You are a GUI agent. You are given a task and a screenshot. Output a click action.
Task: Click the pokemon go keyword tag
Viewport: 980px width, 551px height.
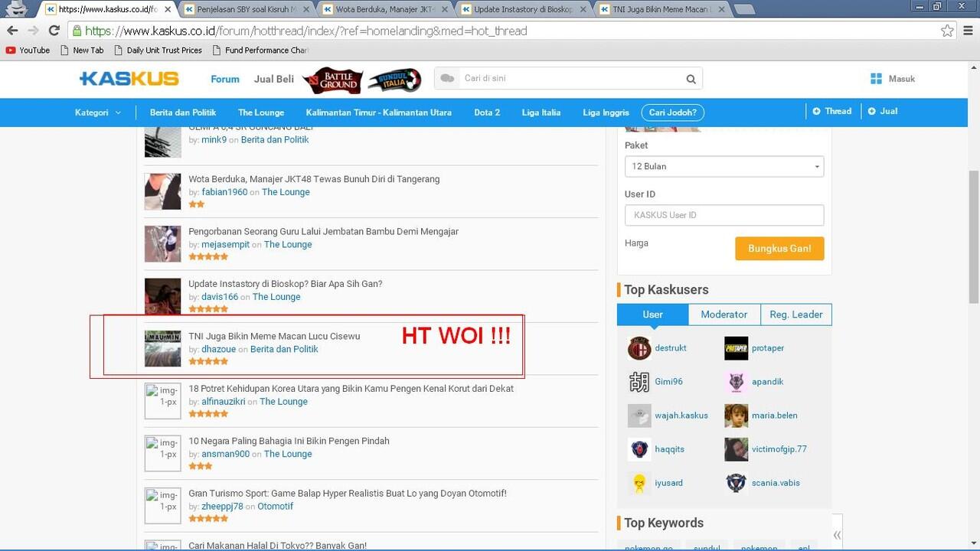pyautogui.click(x=648, y=547)
